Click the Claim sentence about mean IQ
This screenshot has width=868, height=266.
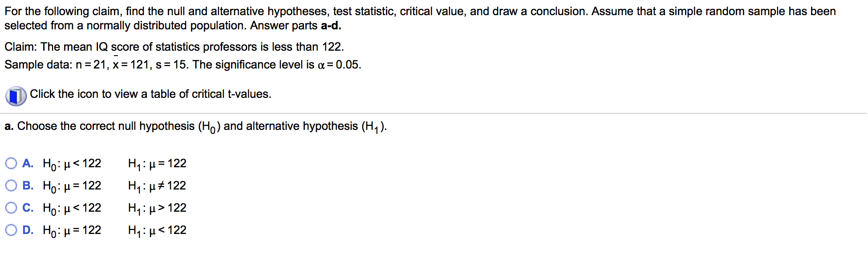click(174, 47)
